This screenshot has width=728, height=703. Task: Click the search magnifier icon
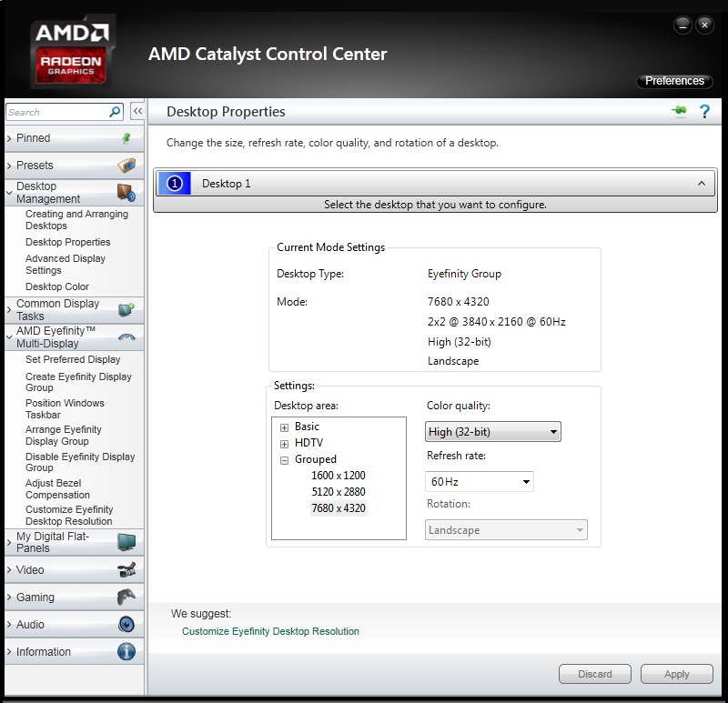click(115, 112)
